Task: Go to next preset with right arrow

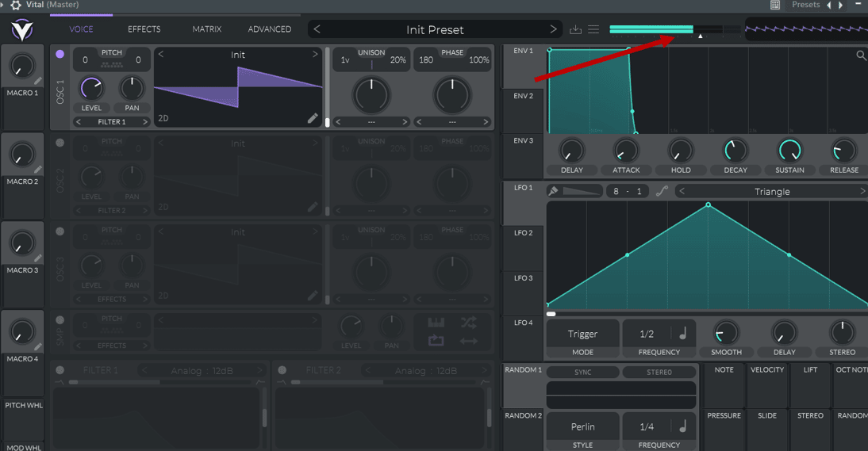Action: tap(553, 29)
